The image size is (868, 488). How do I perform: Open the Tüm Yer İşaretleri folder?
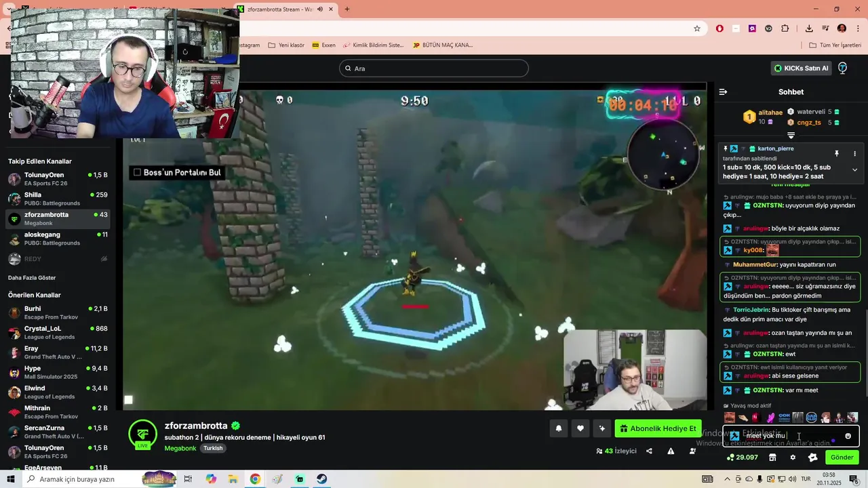(835, 45)
